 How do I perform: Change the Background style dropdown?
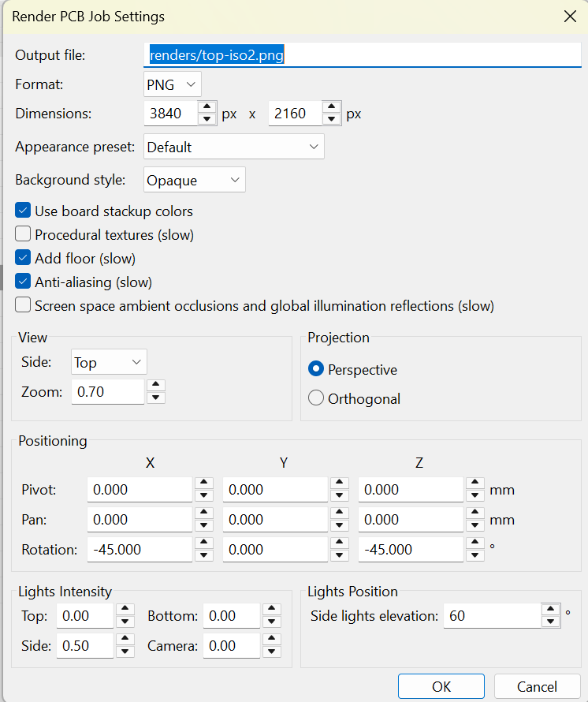[194, 179]
